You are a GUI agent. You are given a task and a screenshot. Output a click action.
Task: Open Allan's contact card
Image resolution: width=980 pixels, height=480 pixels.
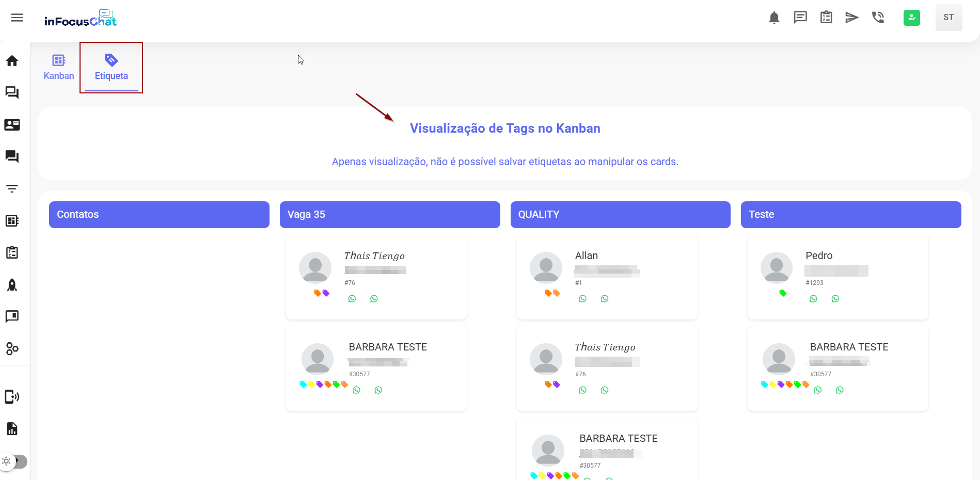pyautogui.click(x=607, y=277)
